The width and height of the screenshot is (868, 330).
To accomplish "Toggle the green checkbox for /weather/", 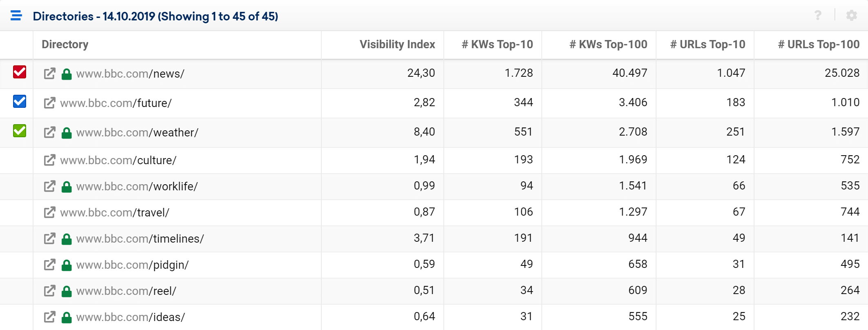I will [x=20, y=131].
